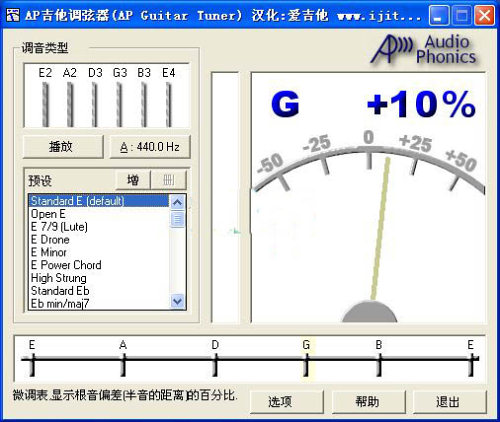Choose the E Power Chord preset
This screenshot has height=422, width=500.
click(x=99, y=265)
